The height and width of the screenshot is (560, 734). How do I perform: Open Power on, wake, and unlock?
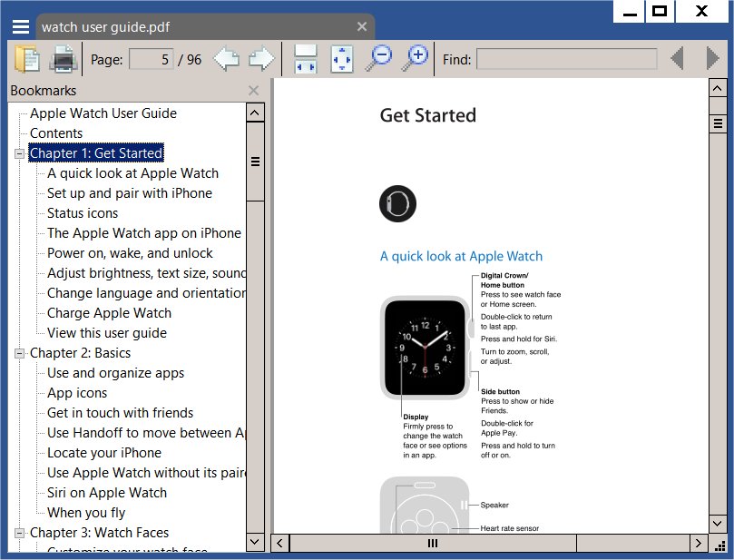pyautogui.click(x=130, y=253)
